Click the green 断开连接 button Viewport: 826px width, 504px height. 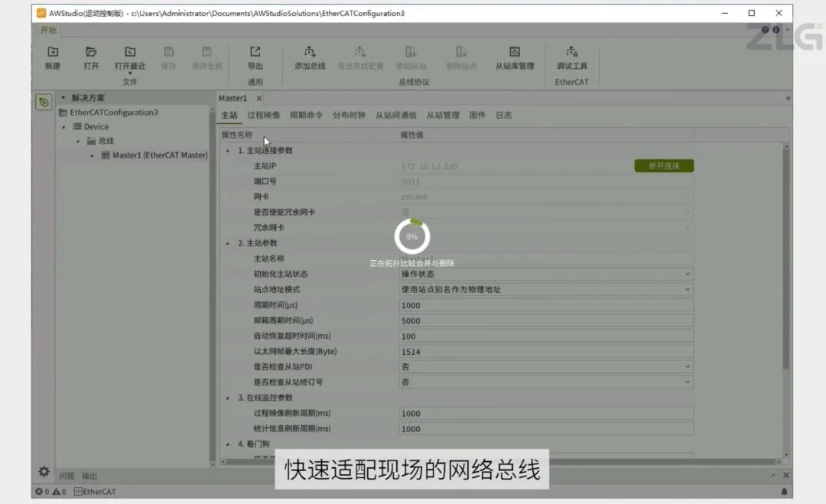664,166
